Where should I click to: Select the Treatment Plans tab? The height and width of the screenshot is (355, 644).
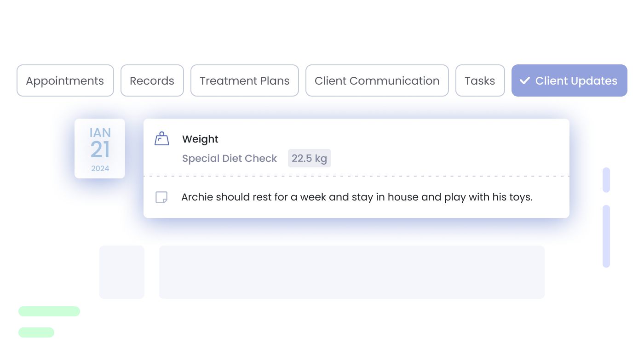(245, 80)
